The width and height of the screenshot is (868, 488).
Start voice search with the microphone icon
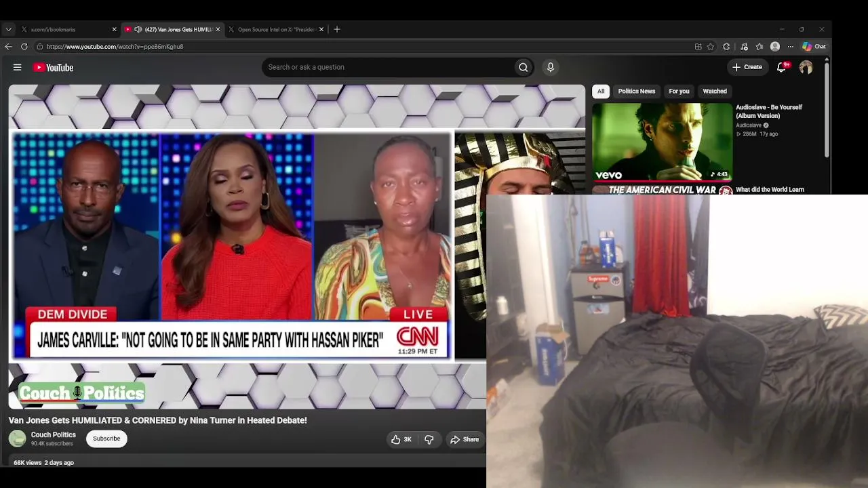(550, 67)
